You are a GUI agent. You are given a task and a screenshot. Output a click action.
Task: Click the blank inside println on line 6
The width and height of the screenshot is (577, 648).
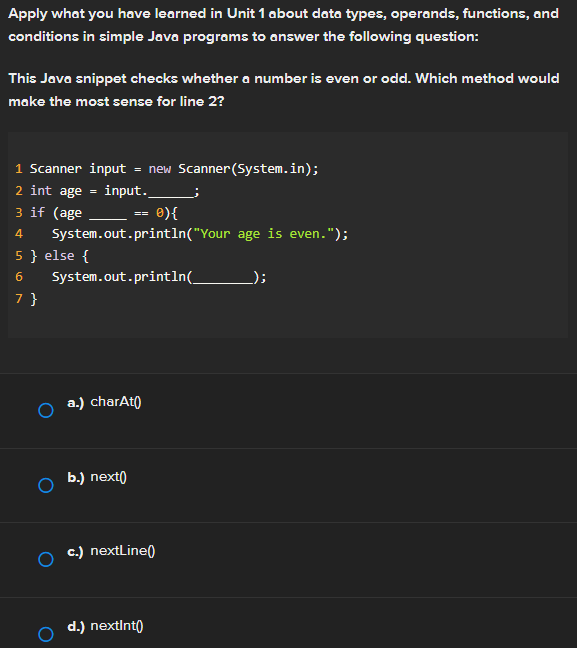pos(223,277)
